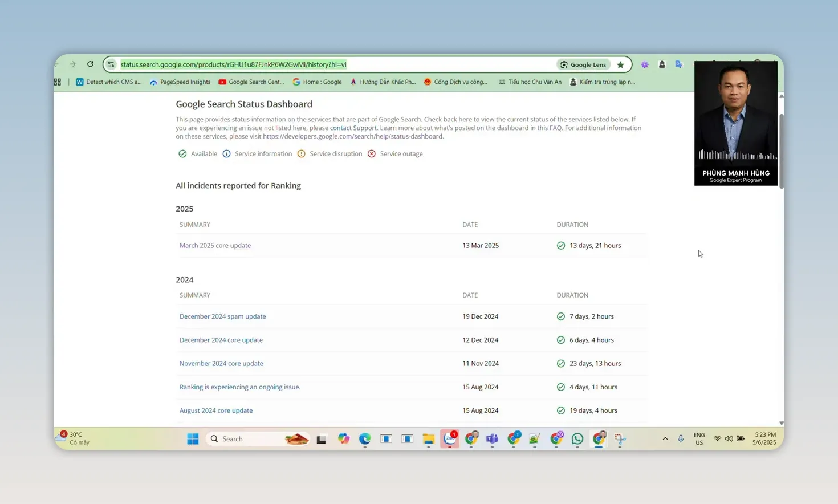Click the green check beside '23 days, 13 hours'
Viewport: 838px width, 504px height.
(x=561, y=364)
